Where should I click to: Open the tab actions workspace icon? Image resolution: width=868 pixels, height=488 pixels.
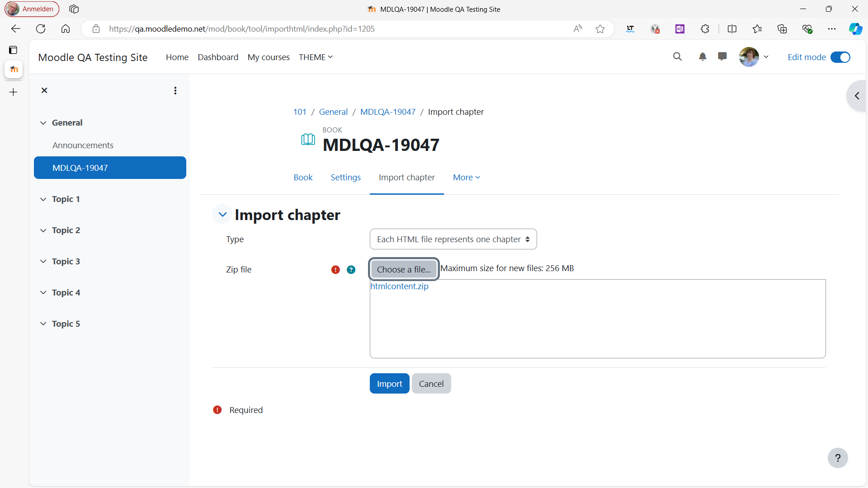(74, 9)
